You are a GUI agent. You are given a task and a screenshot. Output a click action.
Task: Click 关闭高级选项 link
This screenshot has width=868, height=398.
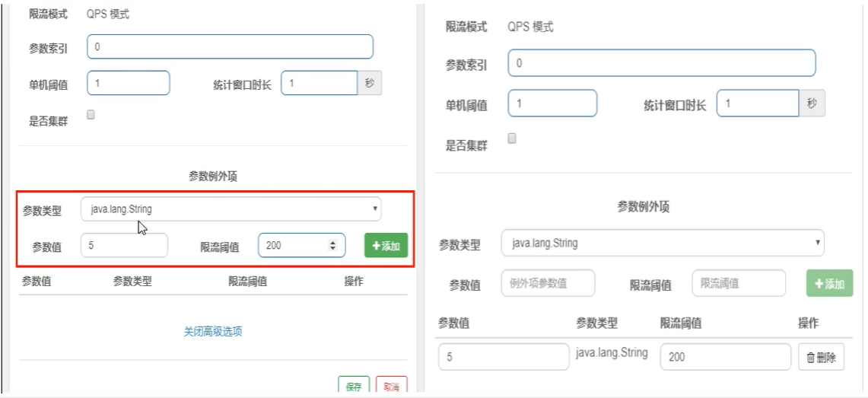coord(213,332)
